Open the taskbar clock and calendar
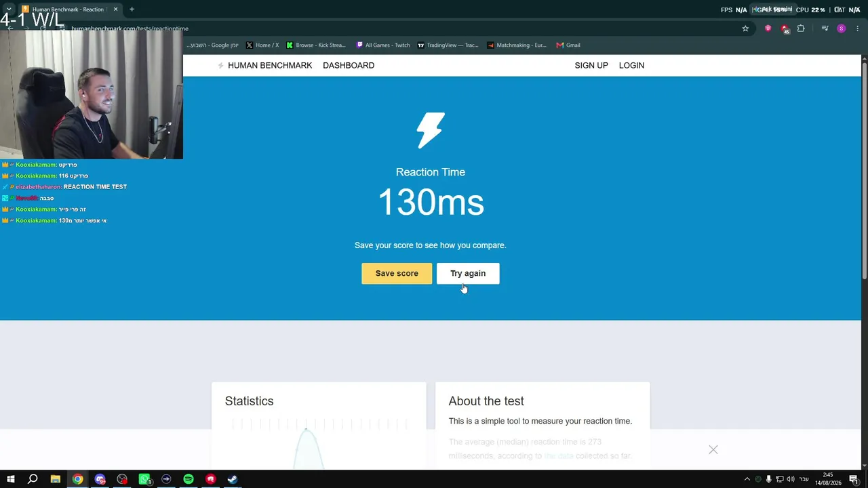 (x=828, y=479)
